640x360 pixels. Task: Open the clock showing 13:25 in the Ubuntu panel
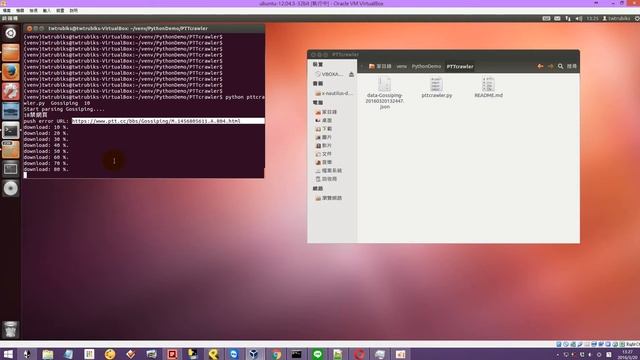pyautogui.click(x=592, y=18)
